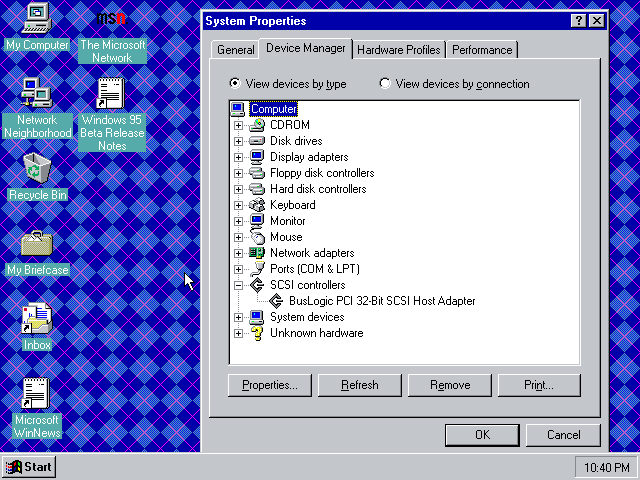Expand the Mouse branch
Viewport: 640px width, 480px height.
point(238,237)
